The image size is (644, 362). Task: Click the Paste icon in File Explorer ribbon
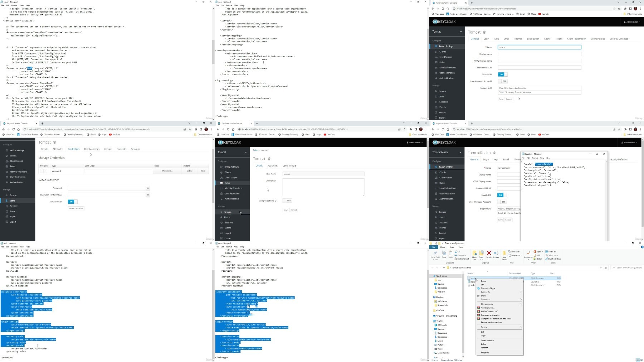pyautogui.click(x=450, y=254)
